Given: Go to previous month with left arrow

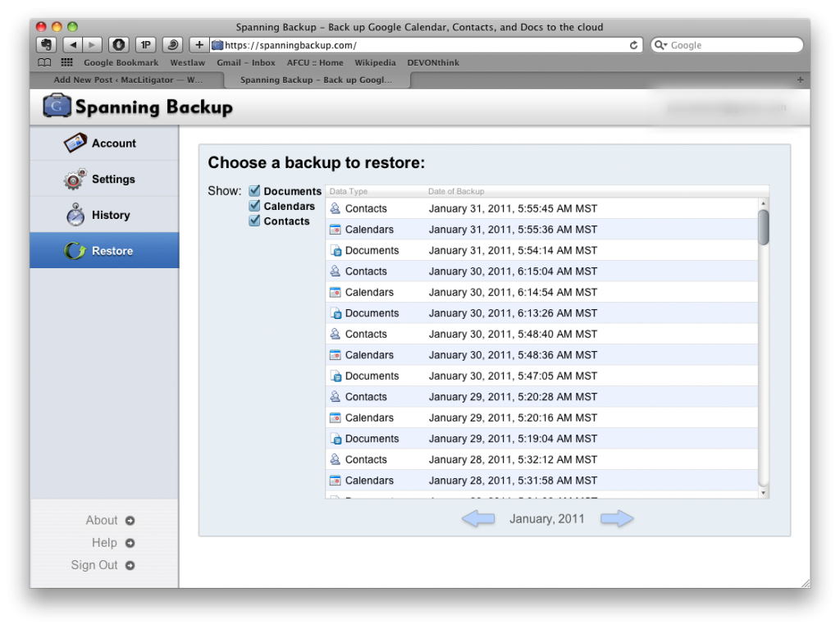Looking at the screenshot, I should pos(478,518).
